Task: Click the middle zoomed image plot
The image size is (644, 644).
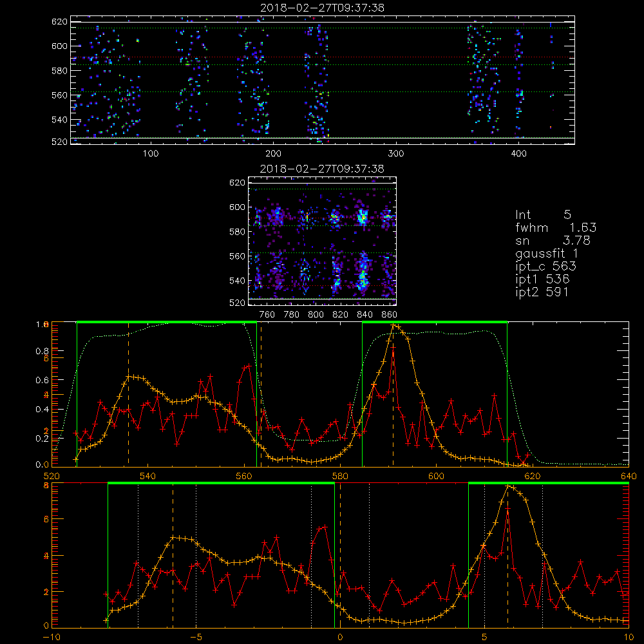Action: tap(323, 241)
